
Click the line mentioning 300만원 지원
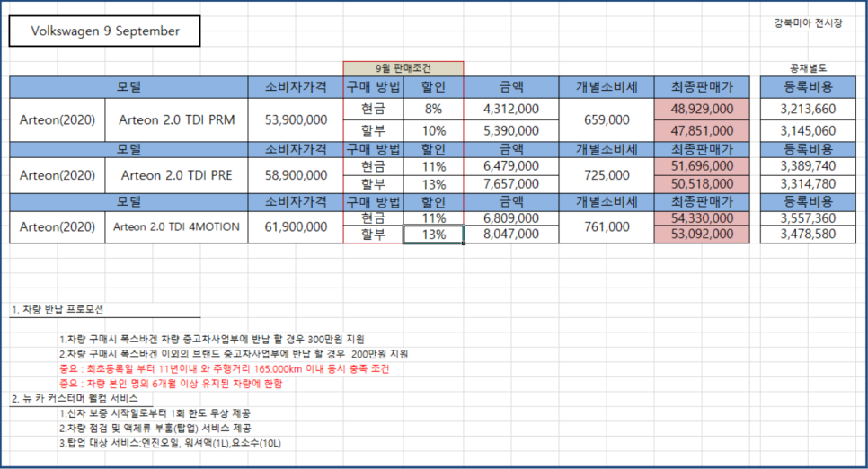point(211,339)
